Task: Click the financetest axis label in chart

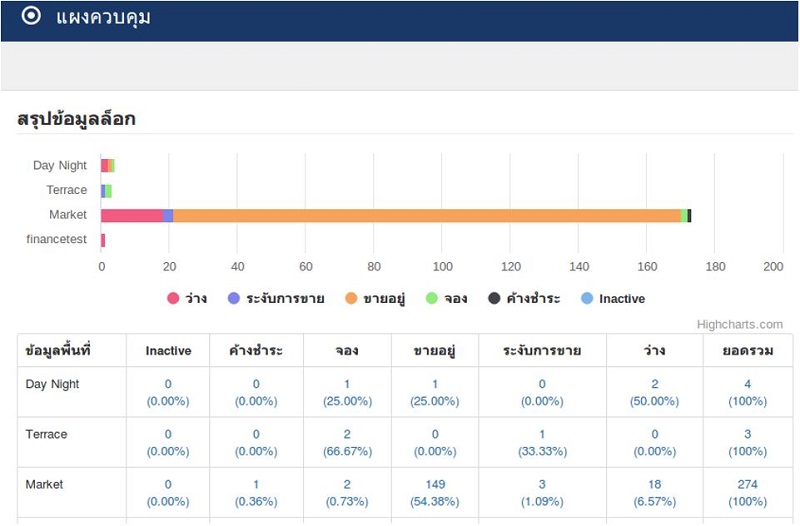Action: click(57, 239)
